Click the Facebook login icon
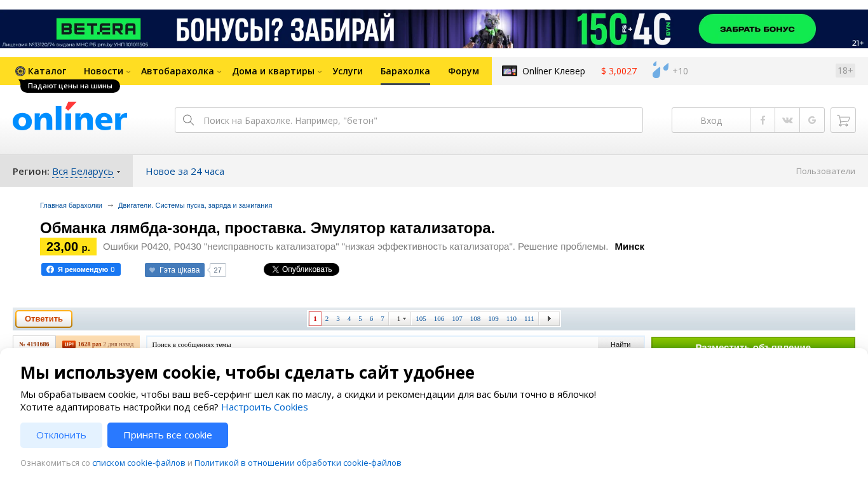 pyautogui.click(x=763, y=120)
